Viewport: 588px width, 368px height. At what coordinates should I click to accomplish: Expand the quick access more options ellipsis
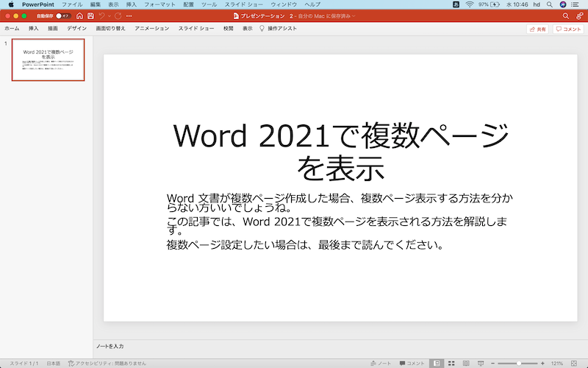130,15
